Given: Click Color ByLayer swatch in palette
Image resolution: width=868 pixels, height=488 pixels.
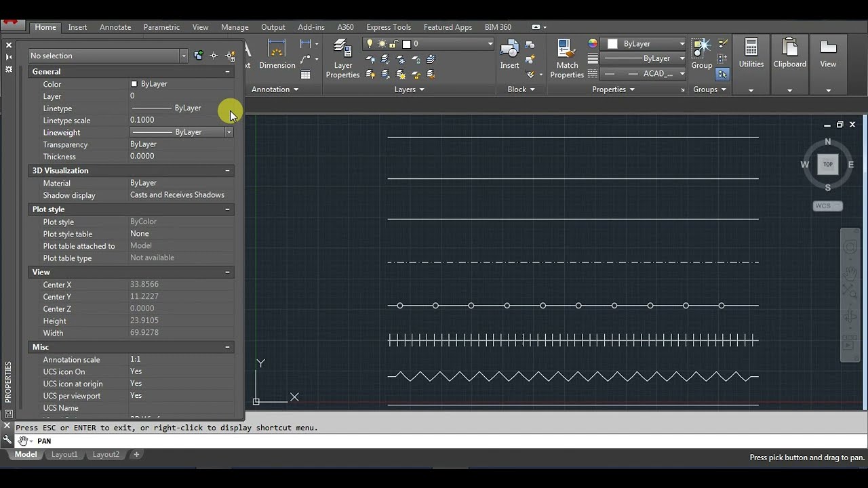Looking at the screenshot, I should (134, 84).
